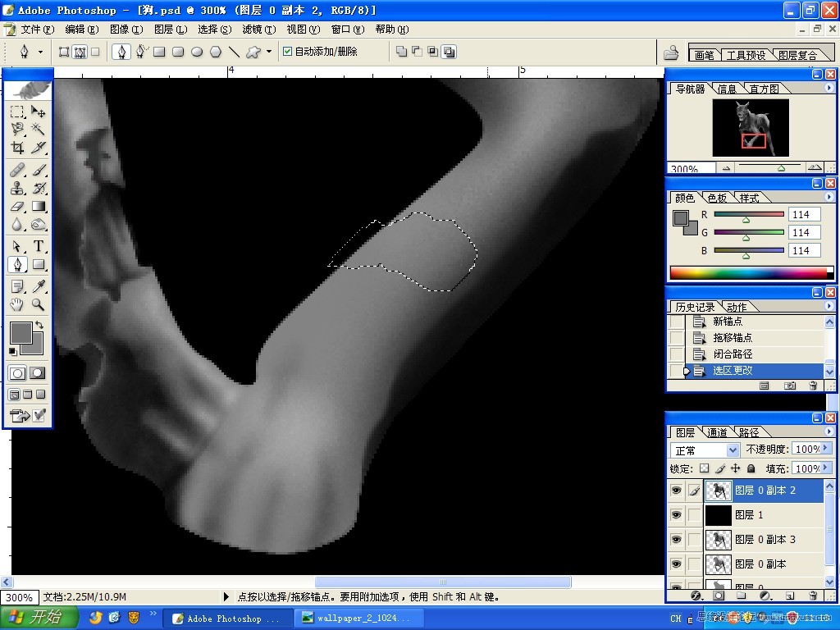Viewport: 840px width, 630px height.
Task: Select the 闭合路径 history state
Action: (733, 354)
